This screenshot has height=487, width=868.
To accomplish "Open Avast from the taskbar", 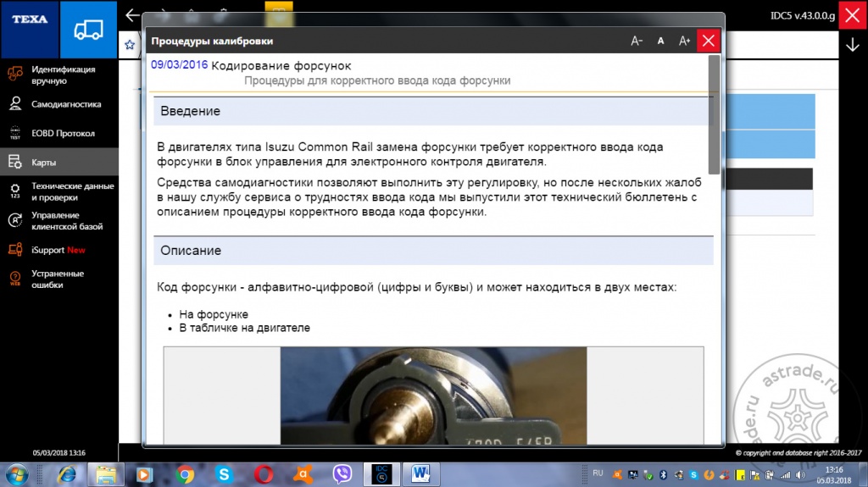I will point(303,475).
